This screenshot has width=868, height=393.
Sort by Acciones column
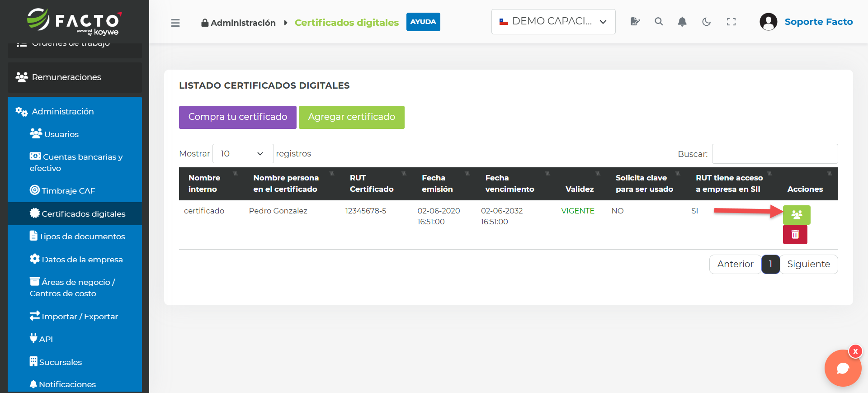click(x=808, y=184)
